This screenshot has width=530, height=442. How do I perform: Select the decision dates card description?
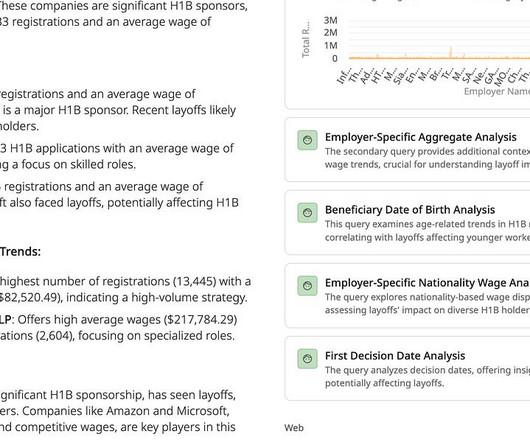(x=427, y=377)
